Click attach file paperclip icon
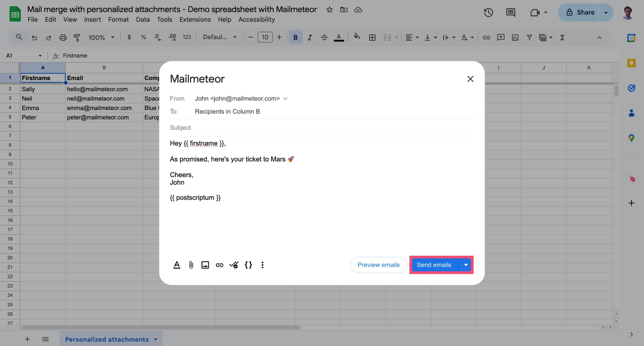This screenshot has width=644, height=346. coord(191,265)
